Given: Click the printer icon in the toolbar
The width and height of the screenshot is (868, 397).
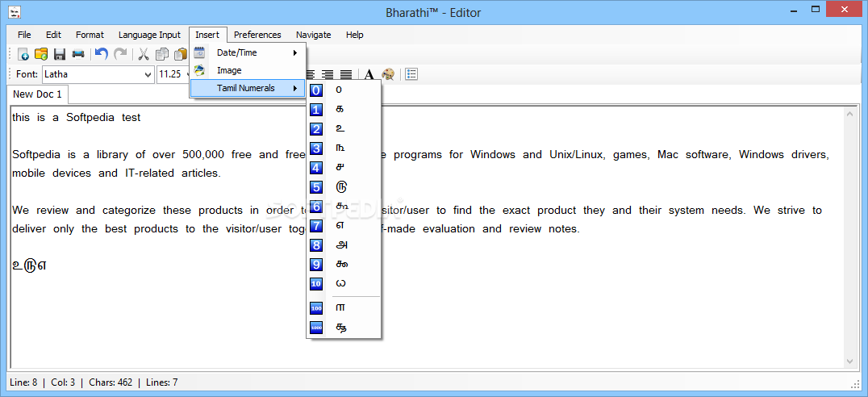Looking at the screenshot, I should pyautogui.click(x=77, y=54).
